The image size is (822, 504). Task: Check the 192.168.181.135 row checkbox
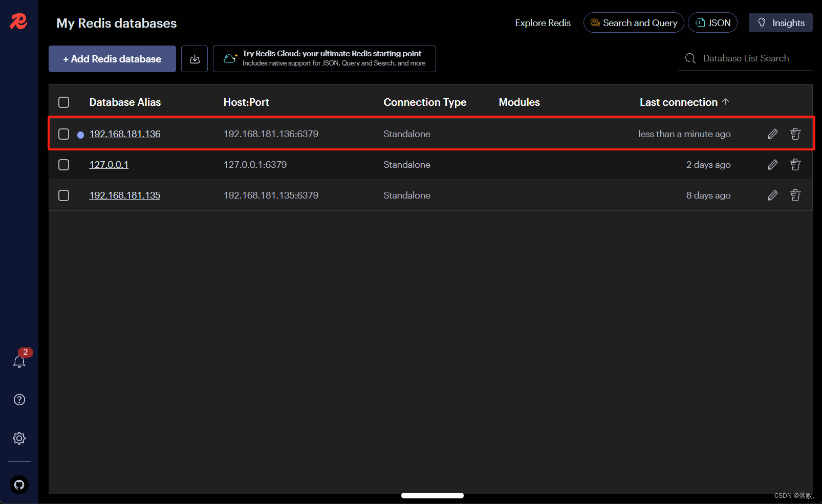[x=64, y=195]
